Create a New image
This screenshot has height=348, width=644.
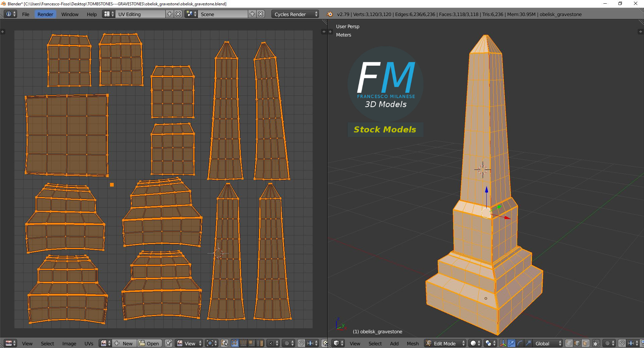pyautogui.click(x=124, y=343)
